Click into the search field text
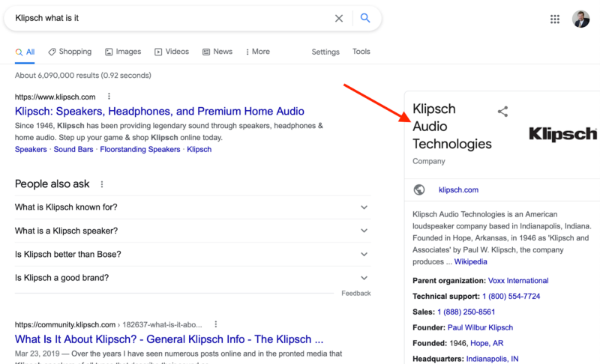 (x=47, y=18)
